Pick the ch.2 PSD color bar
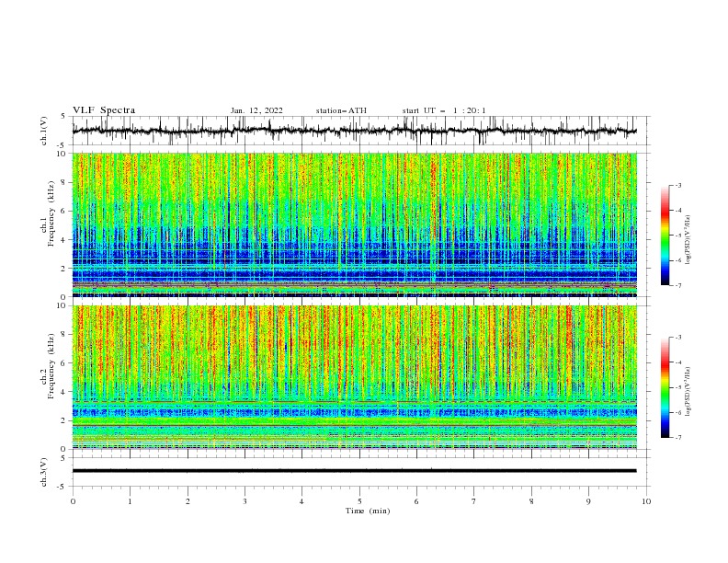 point(665,387)
